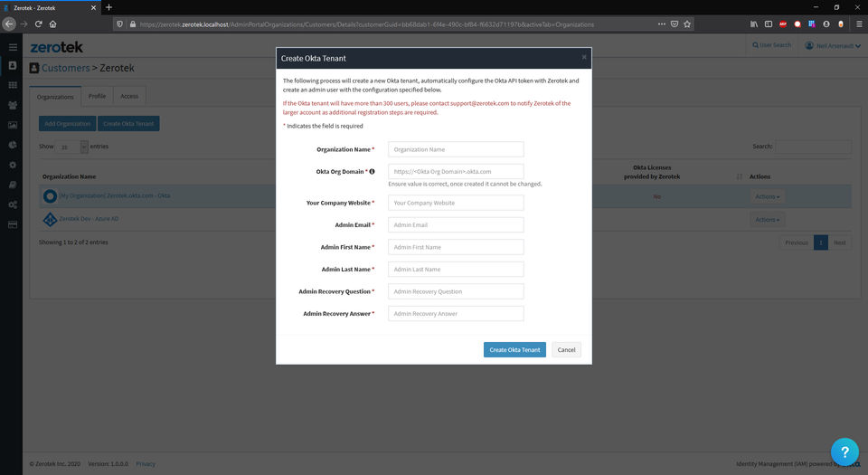Click the table Search box
The height and width of the screenshot is (475, 868).
tap(813, 147)
